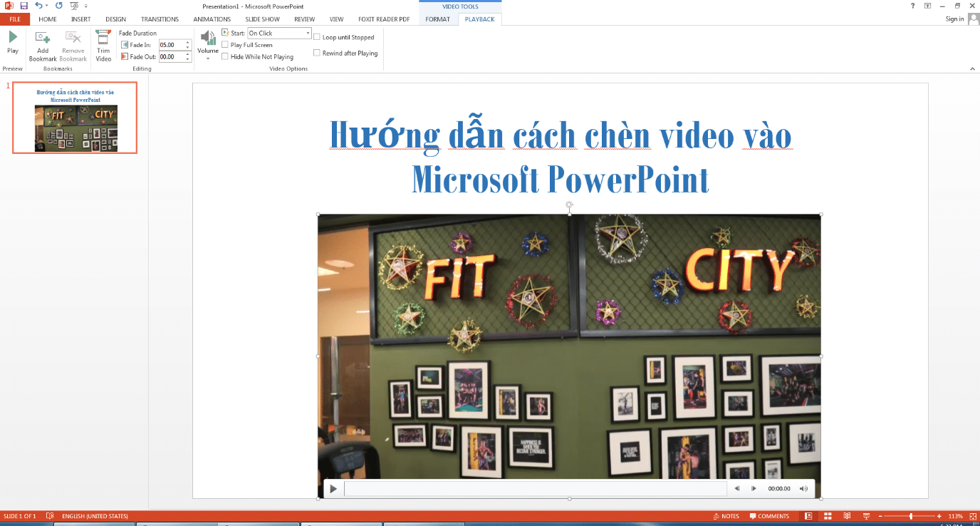Switch to Video Tools FORMAT tab
Viewport: 980px width, 526px height.
(438, 19)
